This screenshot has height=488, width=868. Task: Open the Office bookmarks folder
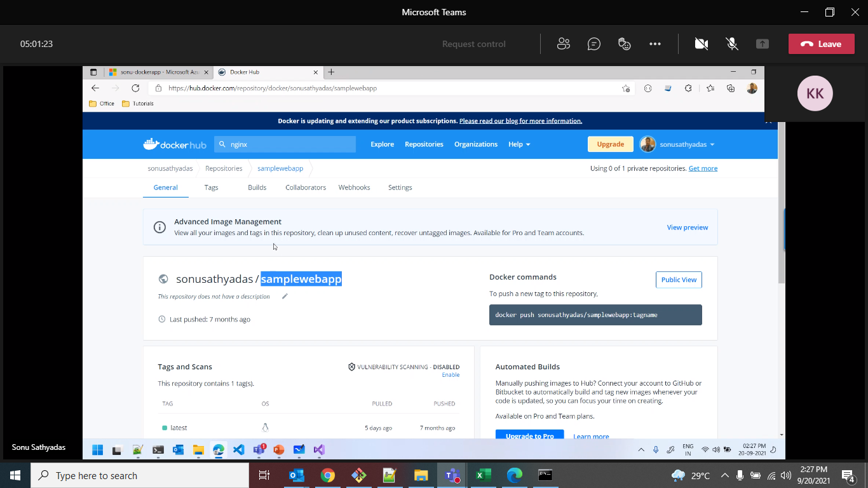[x=102, y=104]
